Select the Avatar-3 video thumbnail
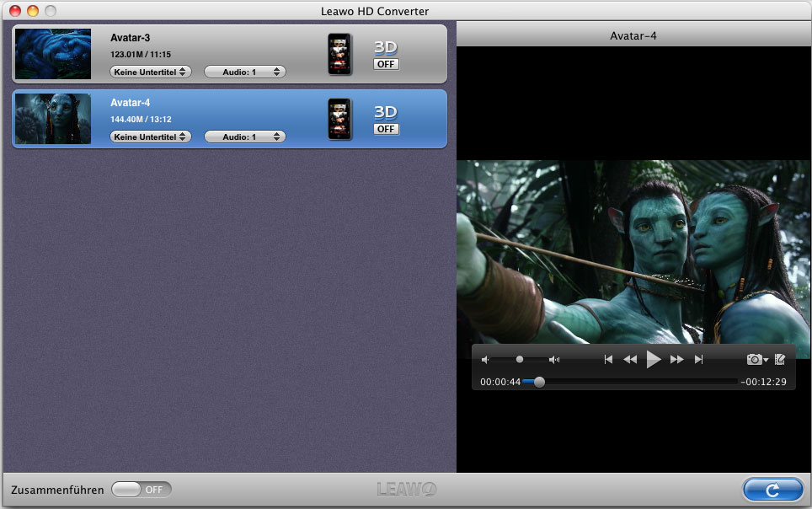This screenshot has height=509, width=812. (53, 54)
